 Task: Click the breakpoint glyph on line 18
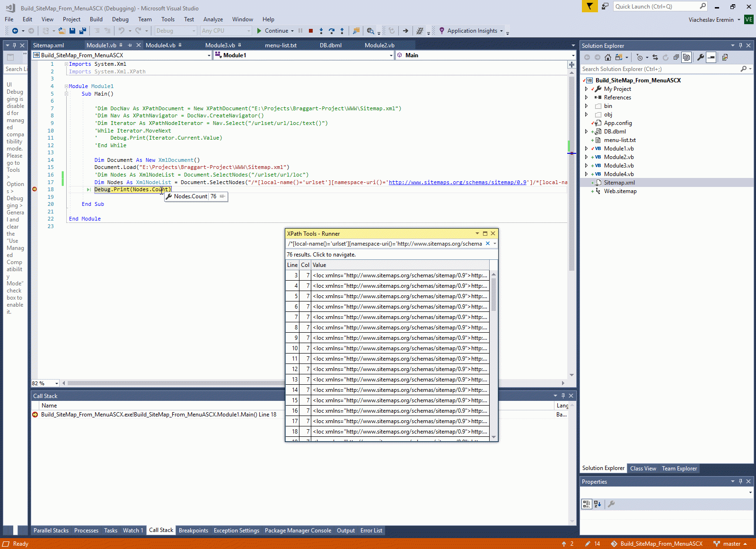click(x=35, y=189)
